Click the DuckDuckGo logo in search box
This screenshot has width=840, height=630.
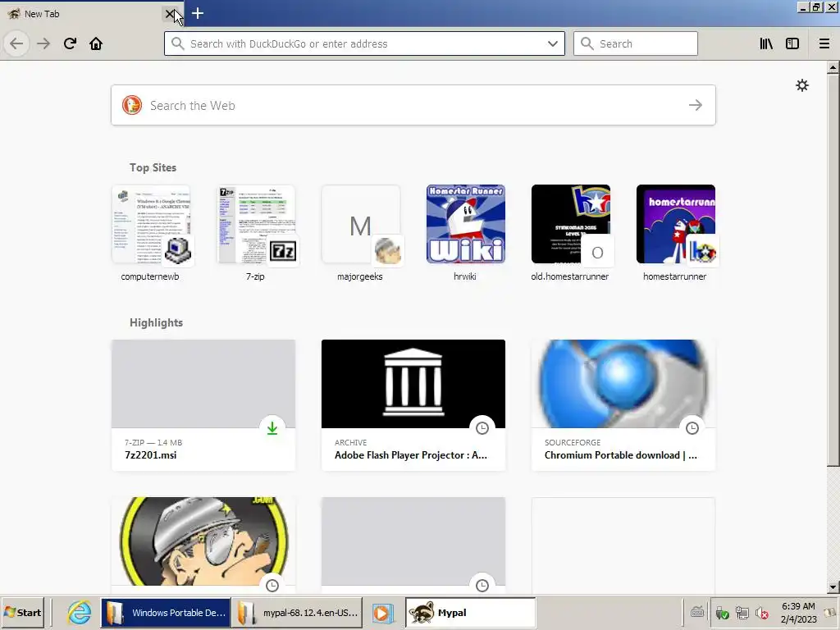132,105
